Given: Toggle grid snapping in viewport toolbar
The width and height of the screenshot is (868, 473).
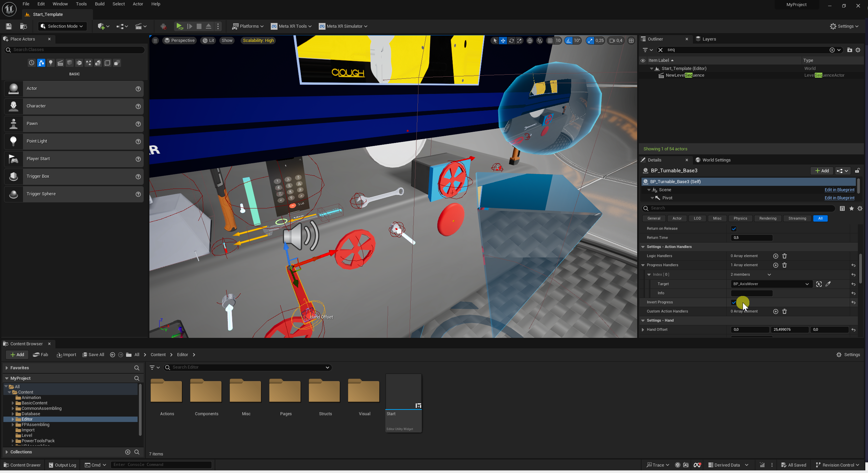Looking at the screenshot, I should pyautogui.click(x=550, y=41).
